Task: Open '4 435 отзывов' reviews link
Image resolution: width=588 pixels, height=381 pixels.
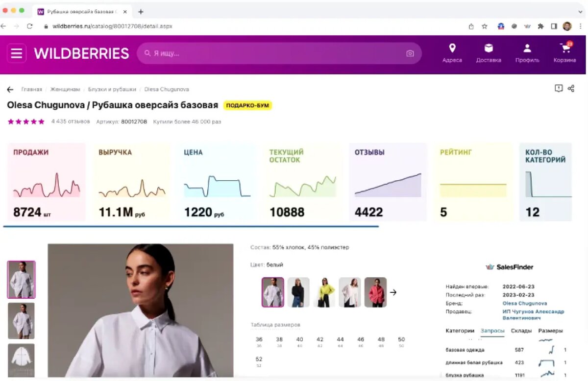Action: point(71,121)
